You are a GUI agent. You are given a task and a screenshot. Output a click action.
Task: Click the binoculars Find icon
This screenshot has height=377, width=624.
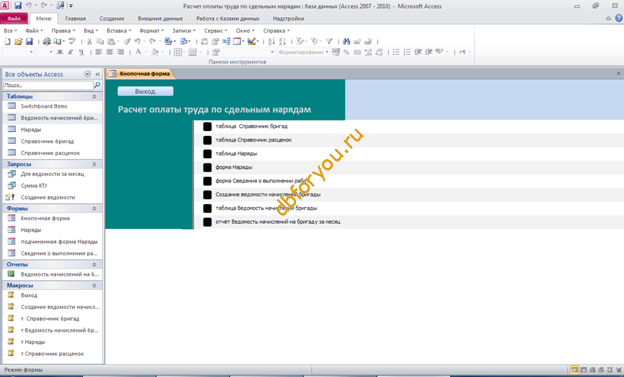[x=346, y=41]
